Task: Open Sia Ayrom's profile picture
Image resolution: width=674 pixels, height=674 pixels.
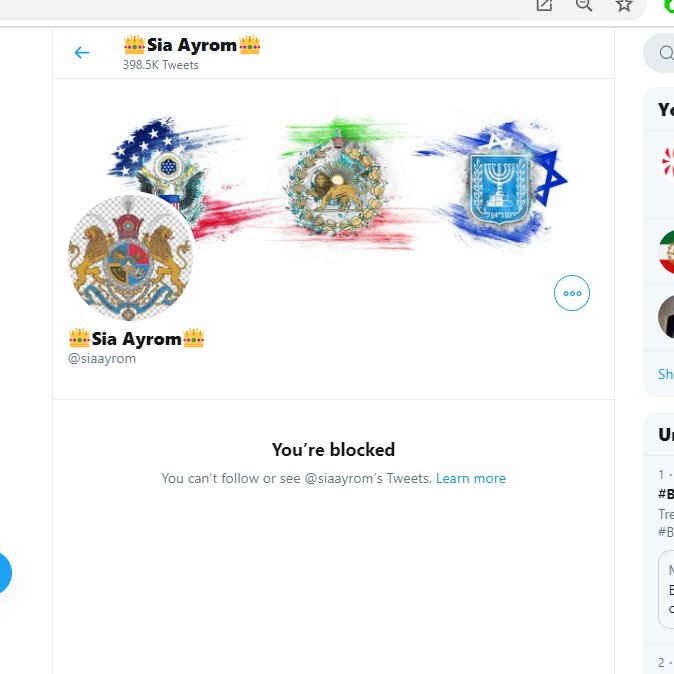Action: (131, 257)
